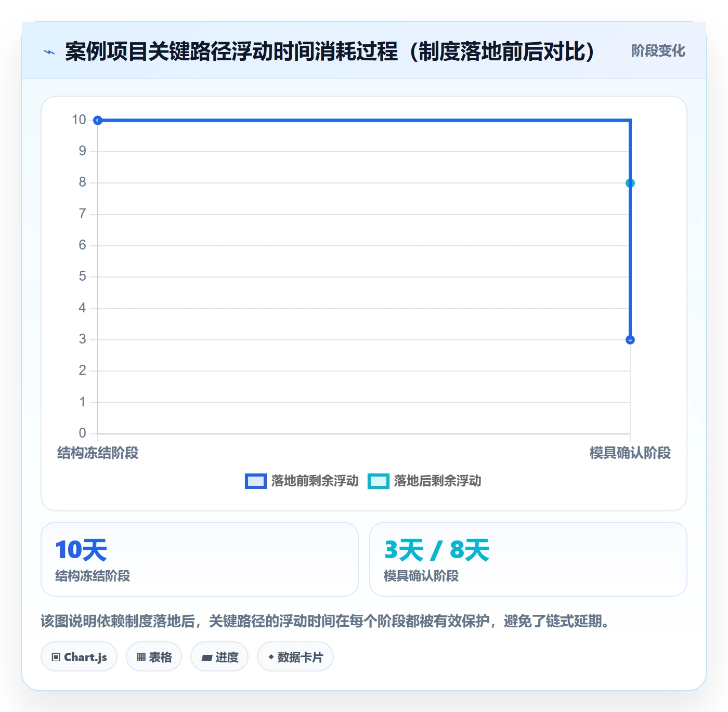This screenshot has width=728, height=712.
Task: Click the 结构冻结阶段 caption under 10天
Action: (93, 576)
